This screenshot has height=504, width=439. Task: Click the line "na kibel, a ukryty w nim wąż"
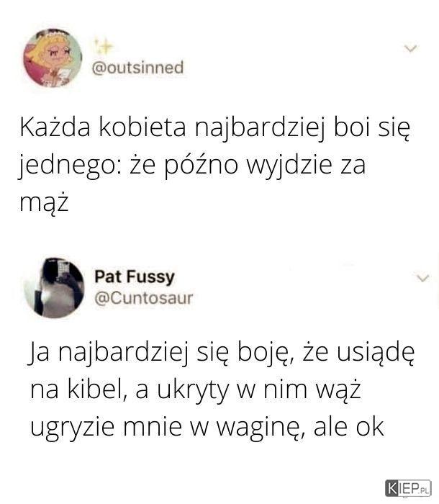[196, 390]
